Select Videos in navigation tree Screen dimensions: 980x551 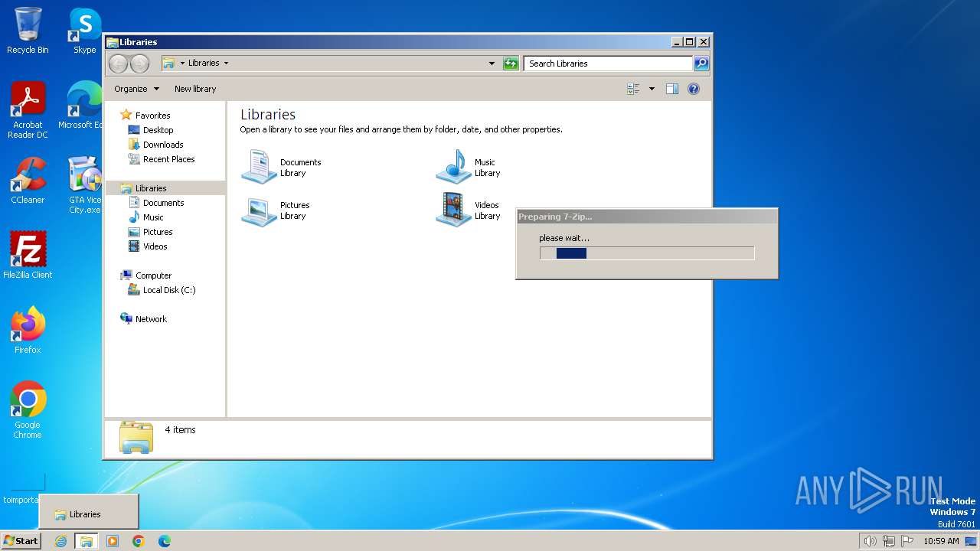[x=155, y=246]
